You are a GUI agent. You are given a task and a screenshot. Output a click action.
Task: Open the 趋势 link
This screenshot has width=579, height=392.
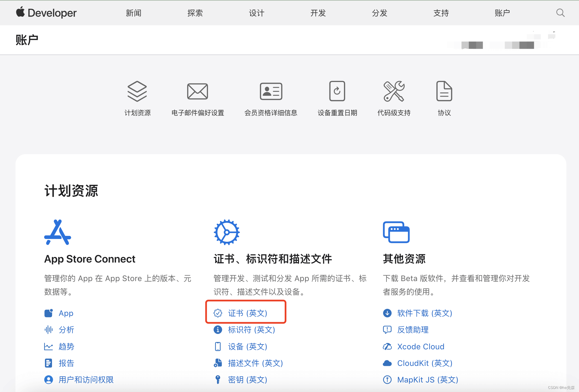coord(66,347)
